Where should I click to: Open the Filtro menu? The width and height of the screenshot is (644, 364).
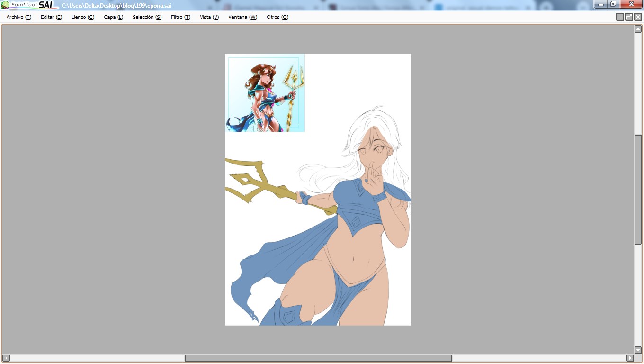click(x=180, y=17)
